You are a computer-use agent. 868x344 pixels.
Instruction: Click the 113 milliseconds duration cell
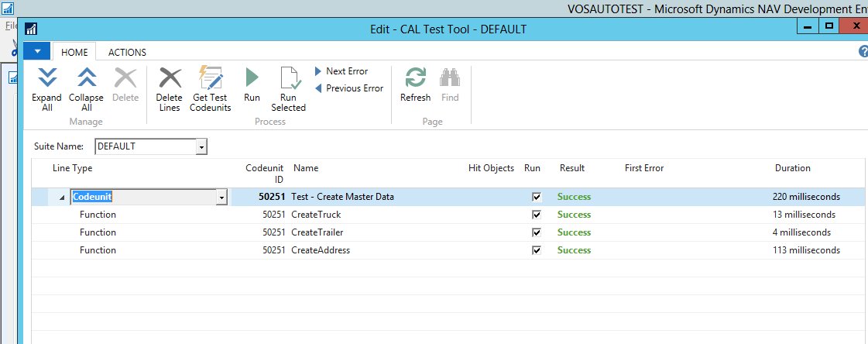click(x=807, y=249)
